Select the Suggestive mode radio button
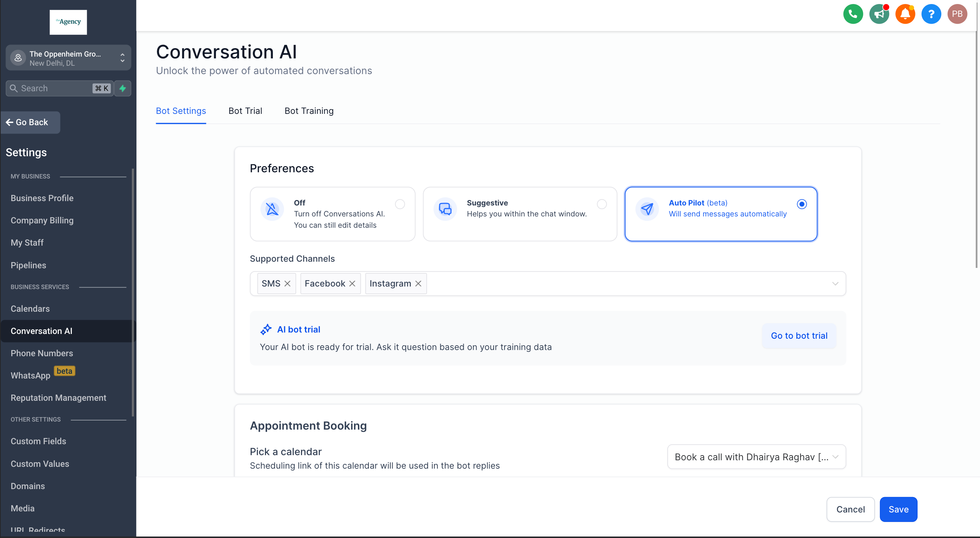 click(x=602, y=204)
